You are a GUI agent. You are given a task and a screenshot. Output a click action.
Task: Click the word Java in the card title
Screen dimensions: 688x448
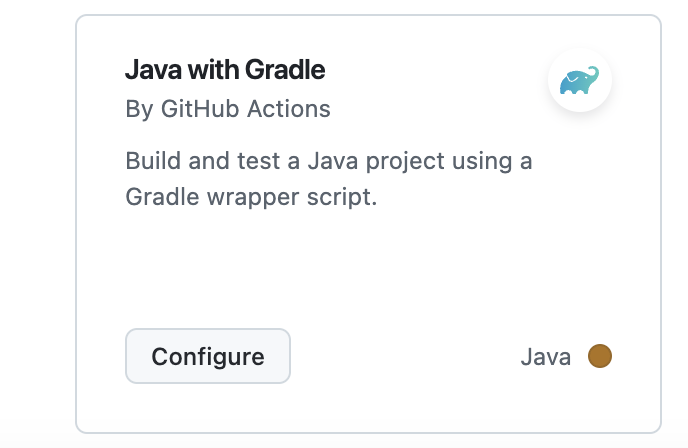coord(149,70)
